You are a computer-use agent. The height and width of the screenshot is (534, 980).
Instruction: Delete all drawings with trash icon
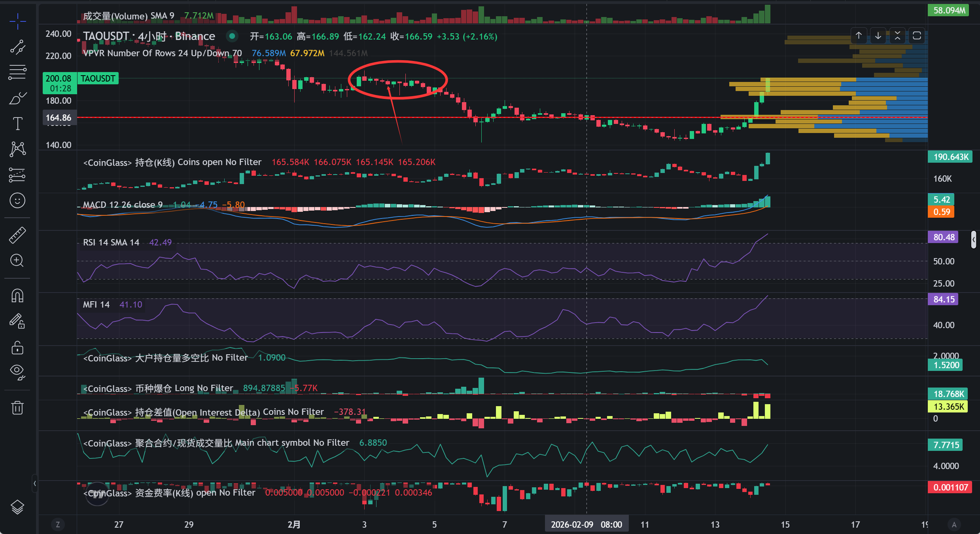[x=17, y=407]
